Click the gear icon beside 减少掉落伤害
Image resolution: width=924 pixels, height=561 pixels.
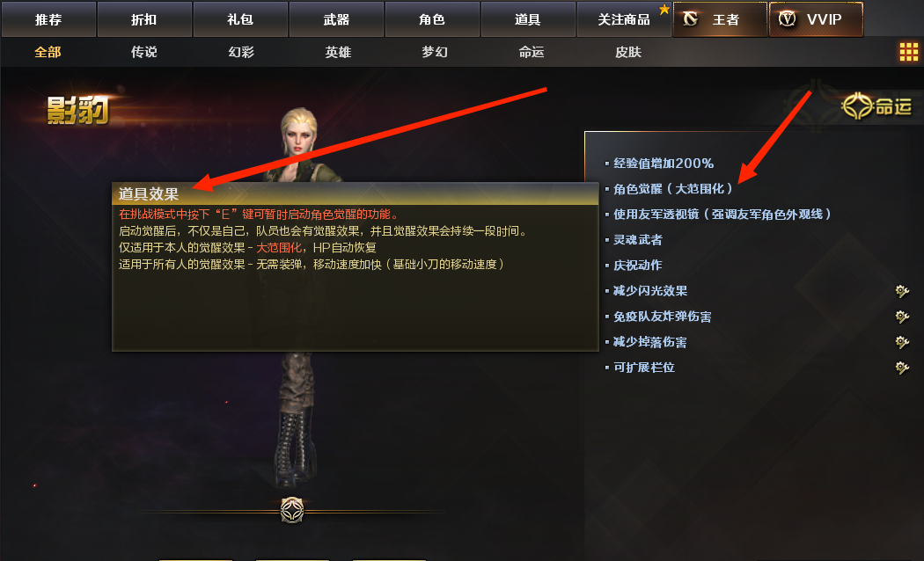click(x=902, y=342)
